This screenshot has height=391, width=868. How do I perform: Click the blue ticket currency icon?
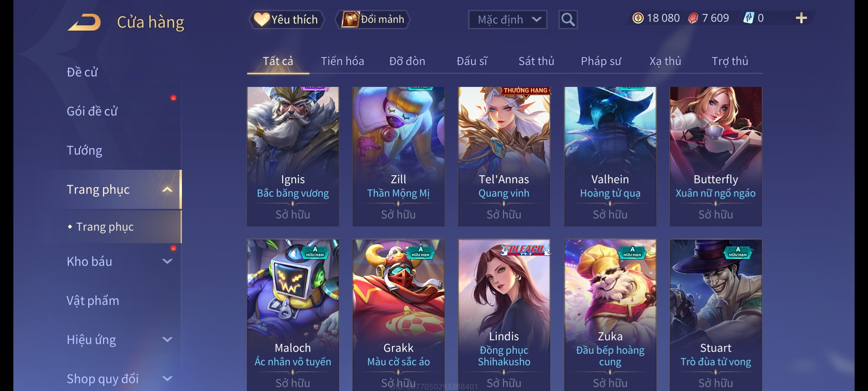[x=748, y=18]
